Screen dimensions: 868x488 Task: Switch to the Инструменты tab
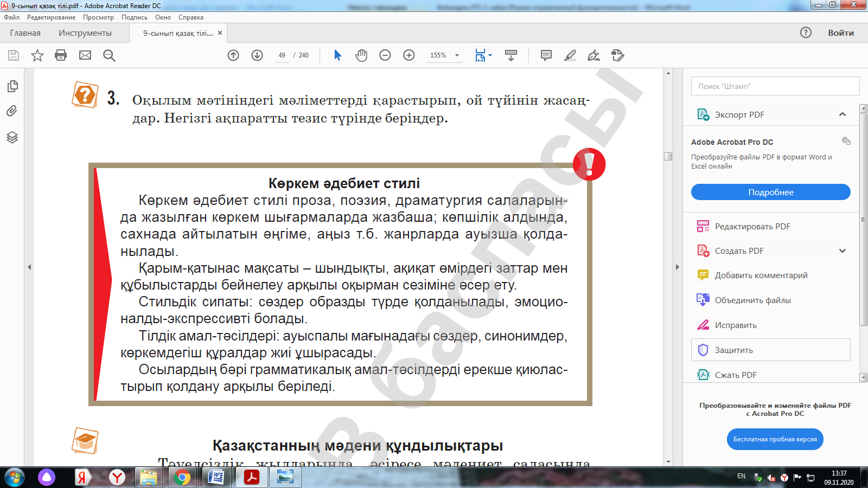click(x=85, y=33)
